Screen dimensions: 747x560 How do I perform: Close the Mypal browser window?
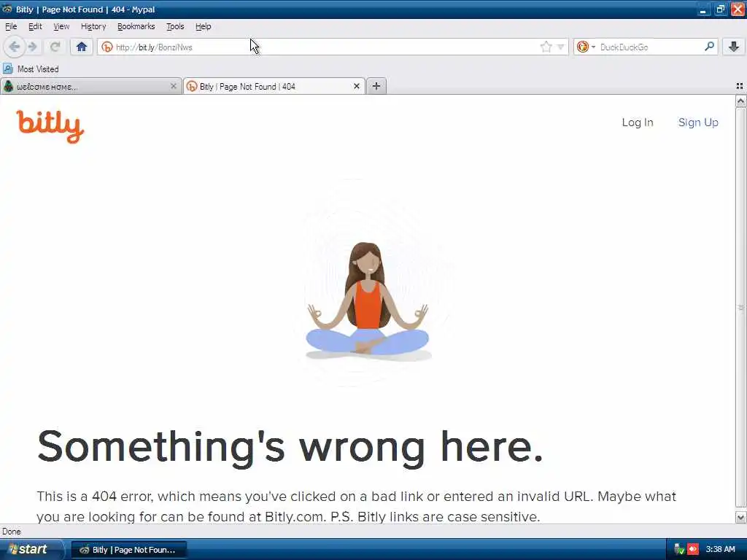pos(738,9)
